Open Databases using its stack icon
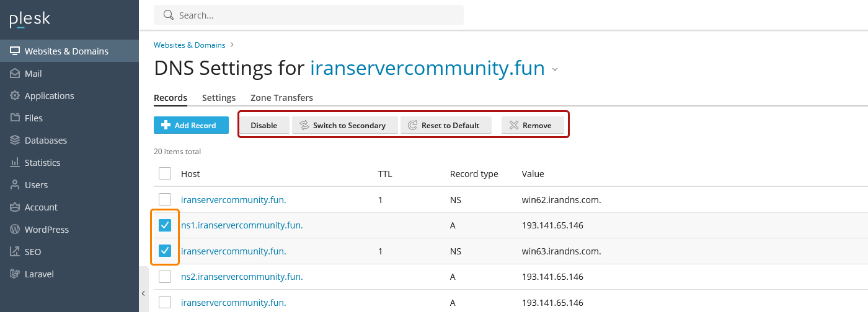 (x=15, y=141)
